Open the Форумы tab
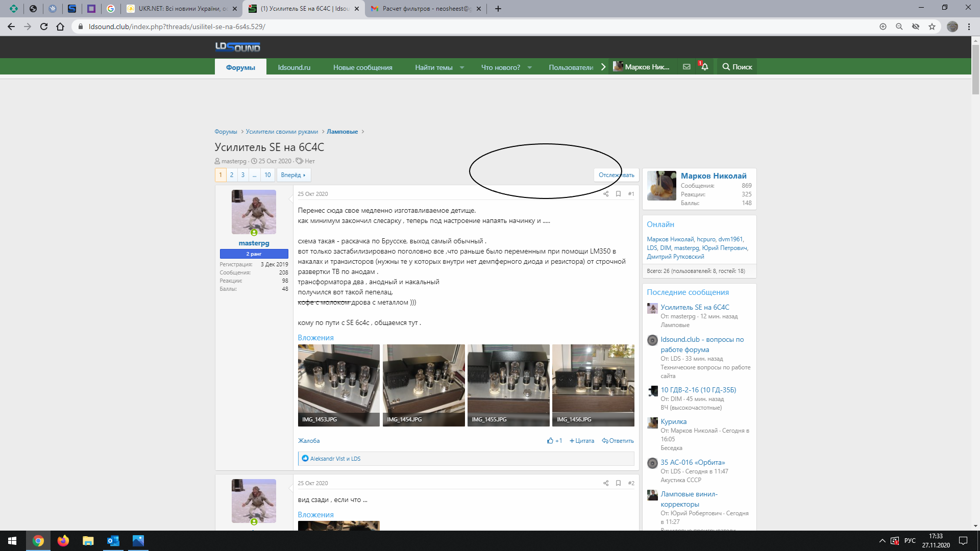The image size is (980, 551). (x=240, y=67)
